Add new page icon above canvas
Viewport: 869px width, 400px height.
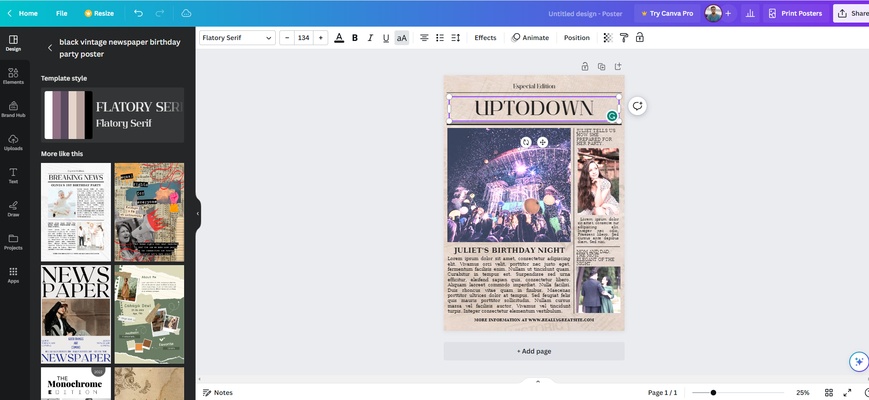pos(618,66)
